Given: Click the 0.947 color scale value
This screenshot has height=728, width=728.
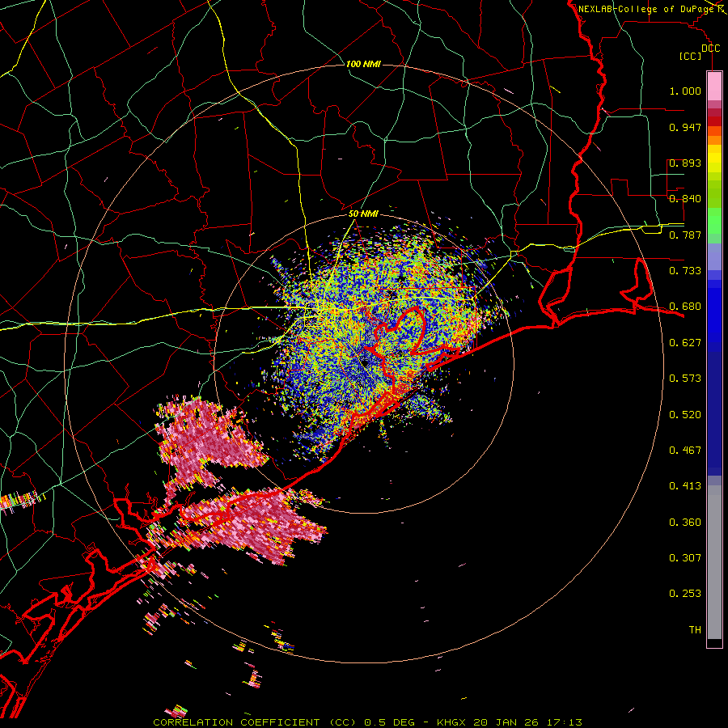Looking at the screenshot, I should point(685,127).
